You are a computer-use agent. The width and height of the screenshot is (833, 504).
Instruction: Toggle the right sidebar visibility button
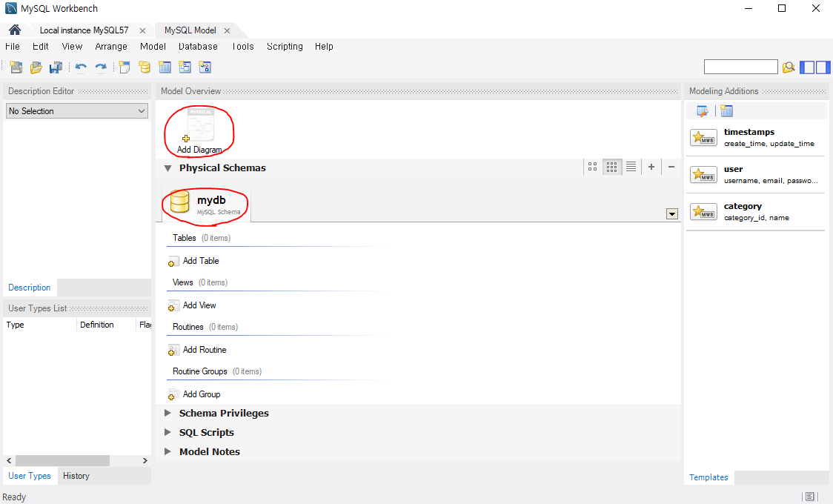(823, 67)
